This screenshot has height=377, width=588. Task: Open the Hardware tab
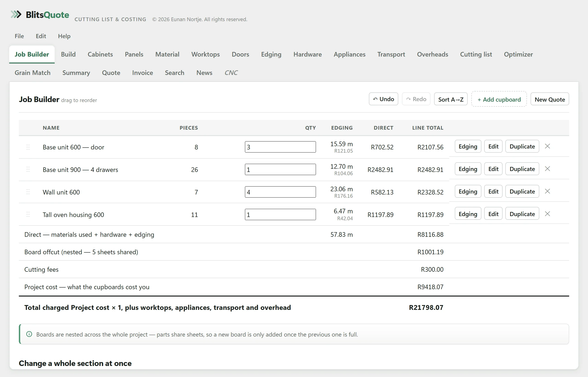pos(308,54)
